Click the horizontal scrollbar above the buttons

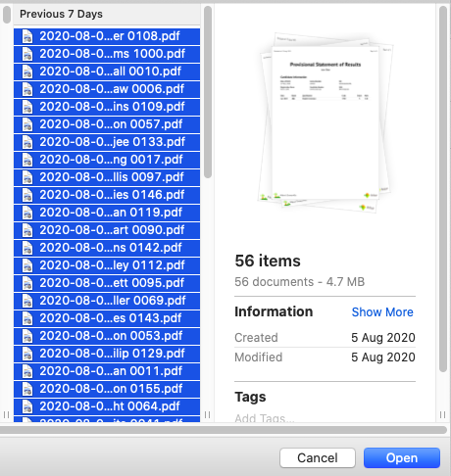[224, 430]
